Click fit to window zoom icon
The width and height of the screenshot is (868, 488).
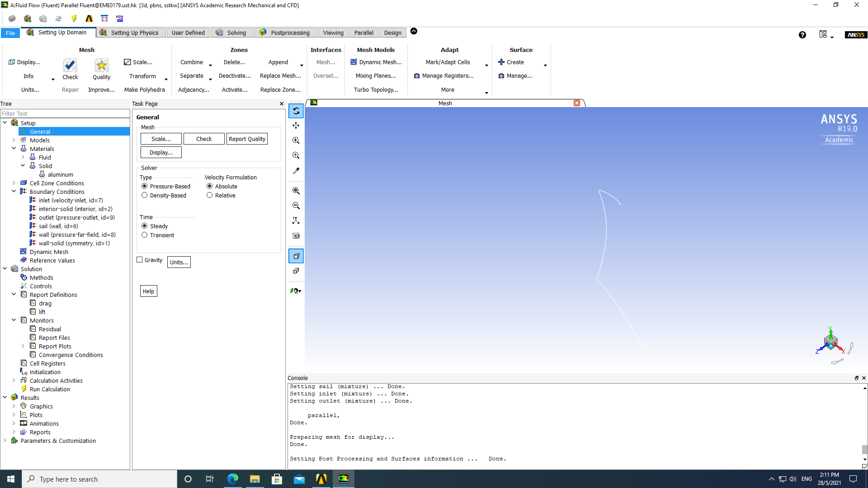(x=296, y=191)
